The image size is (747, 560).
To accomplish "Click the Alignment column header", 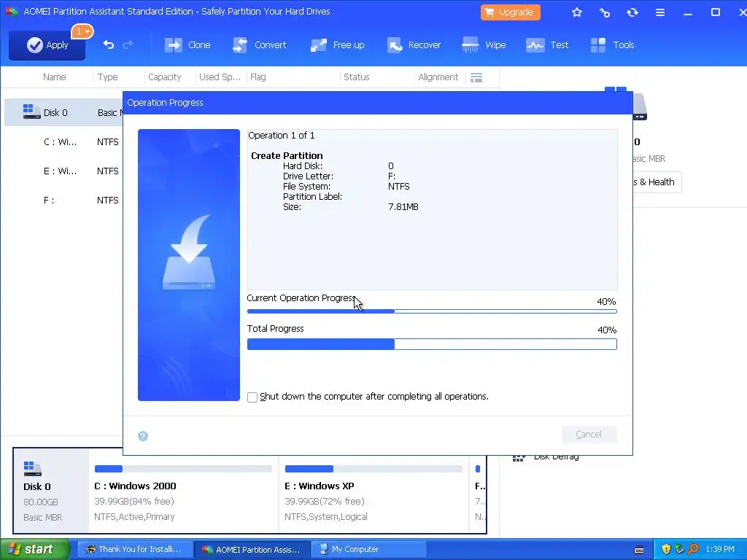I will pos(438,77).
